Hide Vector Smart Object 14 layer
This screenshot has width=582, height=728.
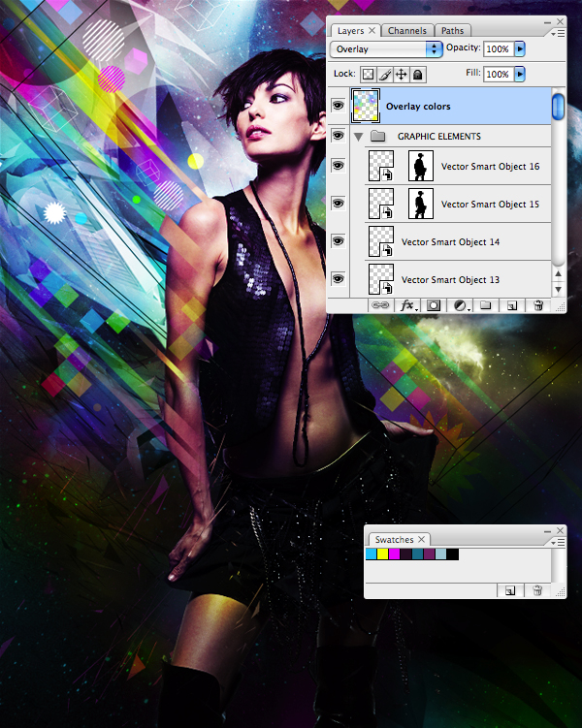click(339, 241)
